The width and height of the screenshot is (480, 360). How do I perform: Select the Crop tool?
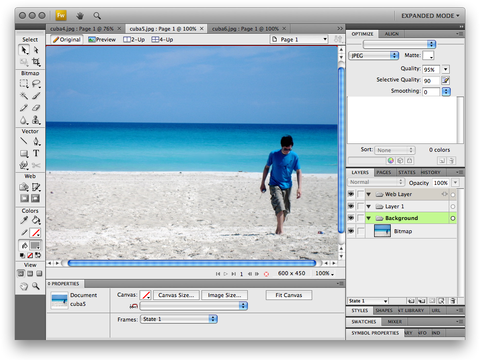36,62
